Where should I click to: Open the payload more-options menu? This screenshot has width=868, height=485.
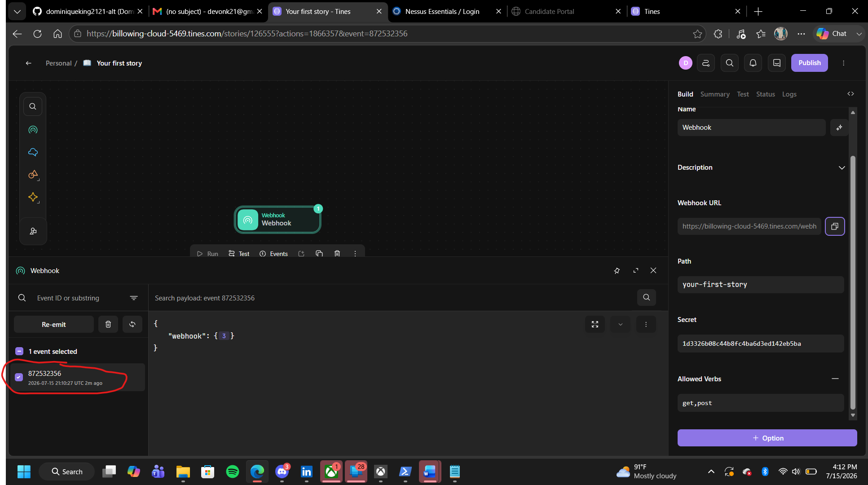pos(646,324)
